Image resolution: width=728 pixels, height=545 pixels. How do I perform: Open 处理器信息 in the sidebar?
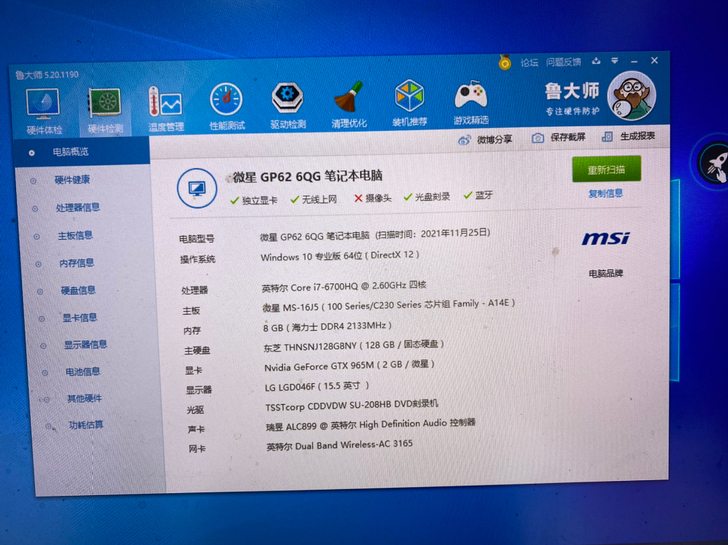tap(77, 208)
